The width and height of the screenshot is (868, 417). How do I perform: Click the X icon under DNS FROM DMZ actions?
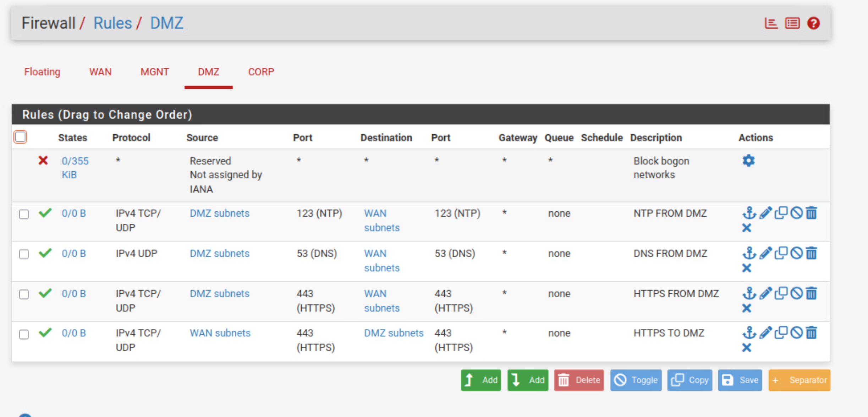pyautogui.click(x=747, y=268)
